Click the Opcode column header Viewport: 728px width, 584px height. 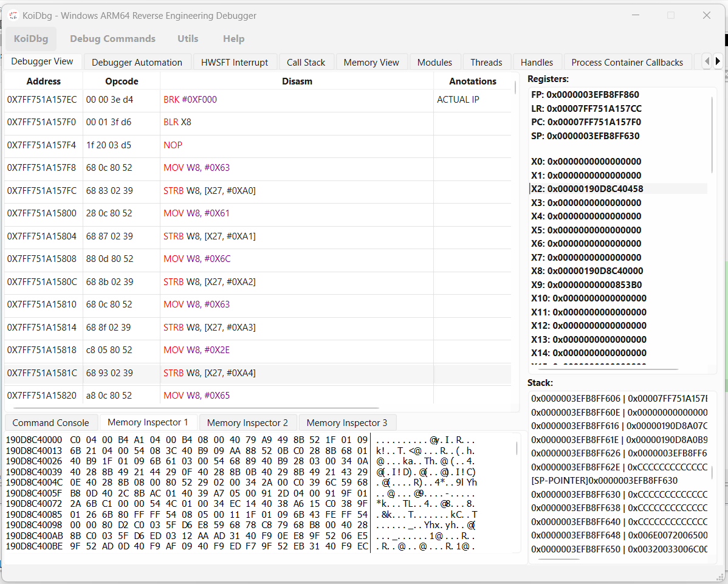click(x=122, y=81)
